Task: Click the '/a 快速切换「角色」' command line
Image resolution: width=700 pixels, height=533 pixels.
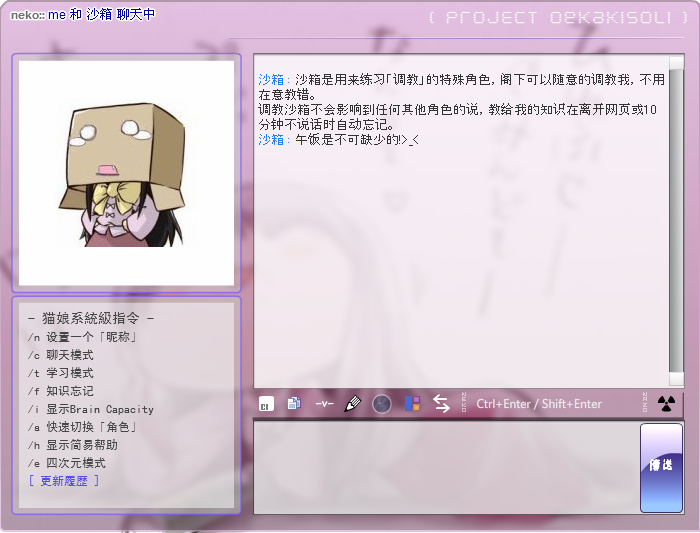Action: pos(82,427)
